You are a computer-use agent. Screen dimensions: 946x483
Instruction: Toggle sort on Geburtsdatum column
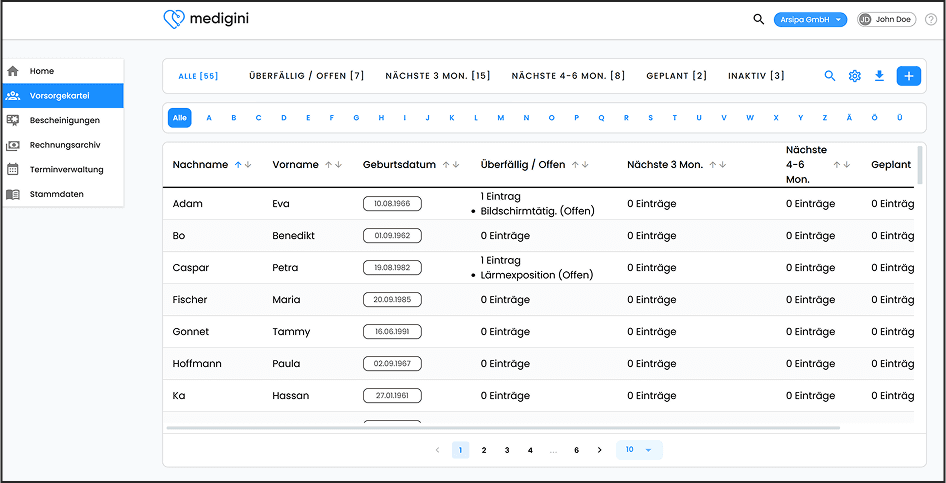(x=451, y=165)
